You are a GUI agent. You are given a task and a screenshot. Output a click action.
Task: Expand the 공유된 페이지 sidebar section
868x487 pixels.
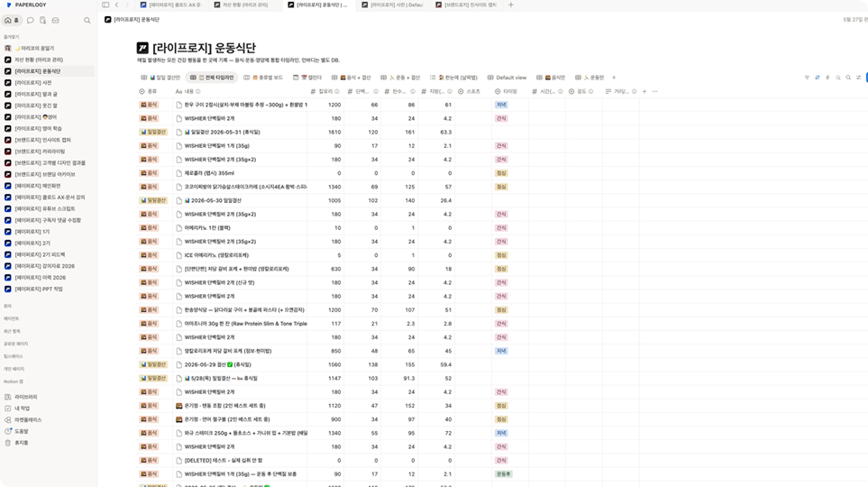(x=15, y=345)
